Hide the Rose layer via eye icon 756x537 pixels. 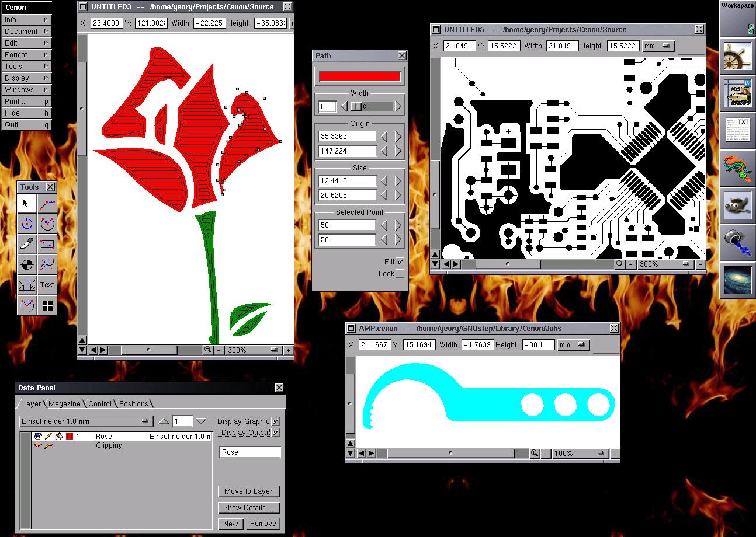pos(38,436)
